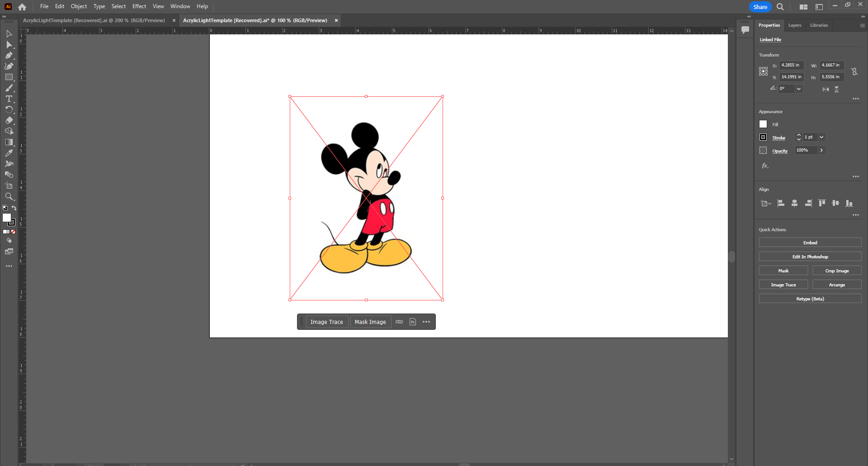Click the Embed button
Viewport: 868px width, 466px height.
(x=810, y=243)
